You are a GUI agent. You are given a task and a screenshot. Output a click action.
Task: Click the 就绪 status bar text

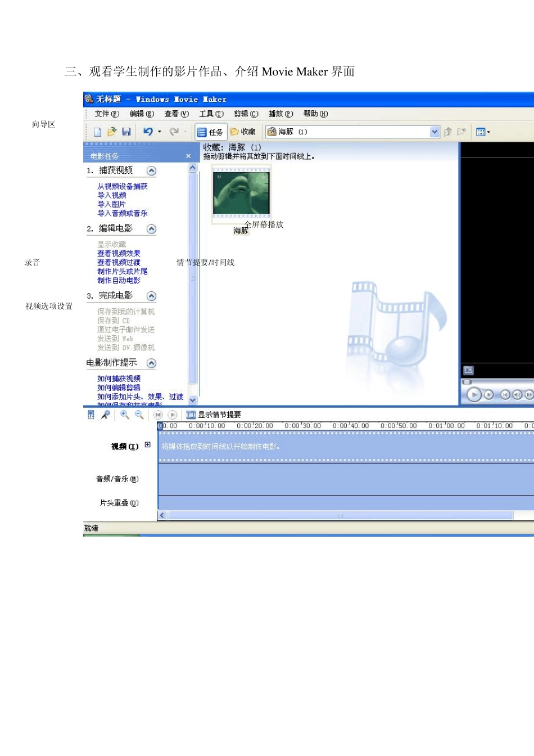click(x=91, y=528)
